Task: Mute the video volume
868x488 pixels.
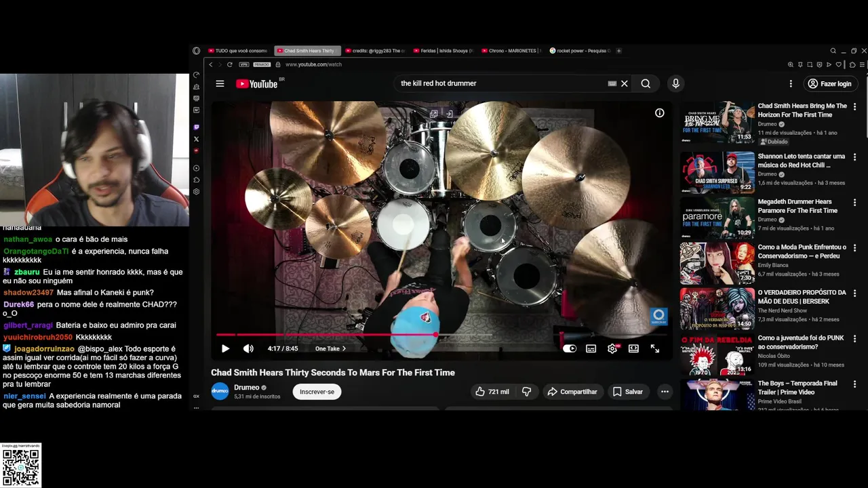Action: pos(248,348)
